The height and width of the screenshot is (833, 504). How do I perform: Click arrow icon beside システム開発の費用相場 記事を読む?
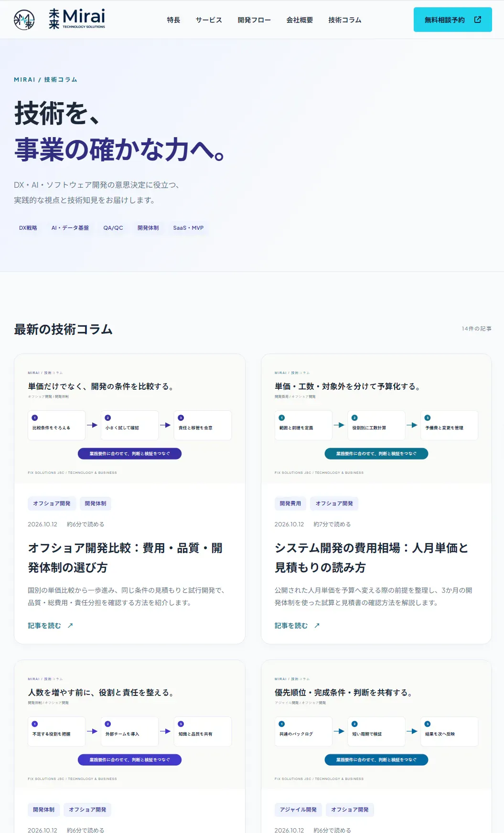pyautogui.click(x=317, y=625)
